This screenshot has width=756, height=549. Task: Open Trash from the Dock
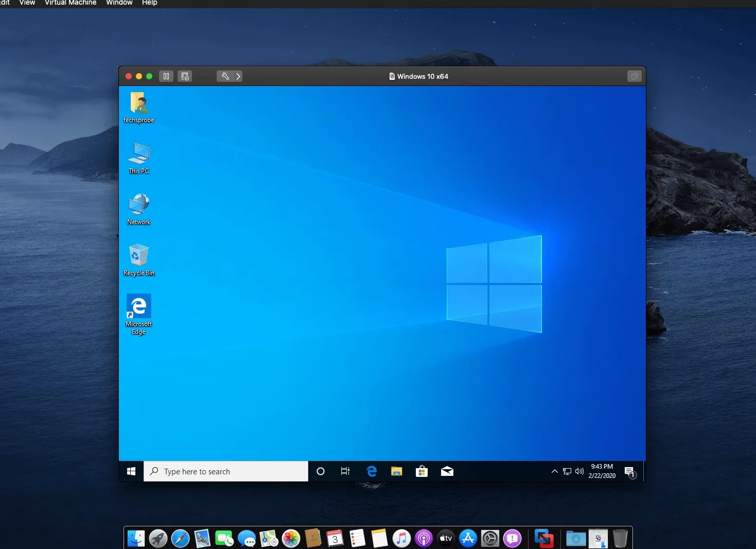coord(620,539)
